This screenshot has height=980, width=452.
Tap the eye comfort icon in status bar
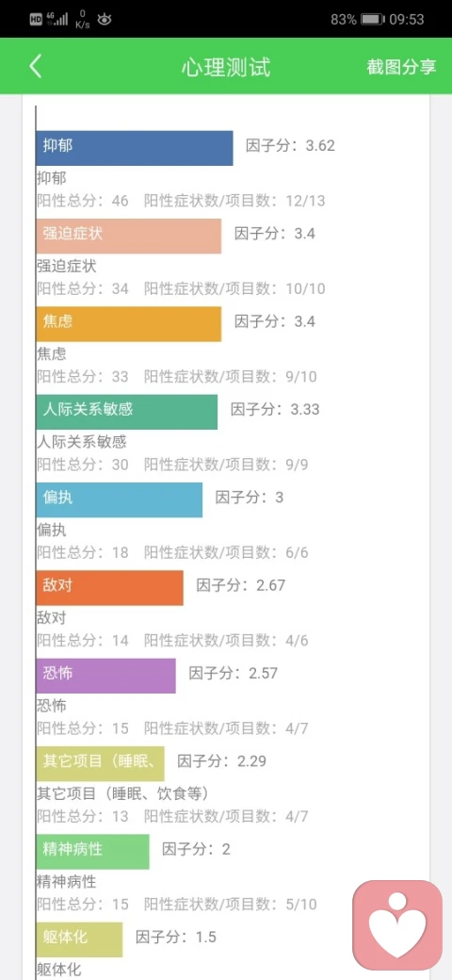click(105, 20)
